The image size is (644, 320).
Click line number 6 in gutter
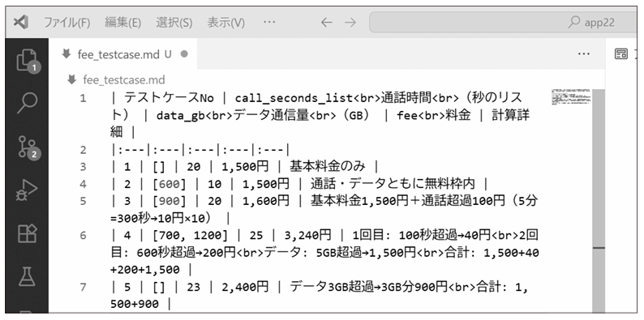tap(84, 236)
